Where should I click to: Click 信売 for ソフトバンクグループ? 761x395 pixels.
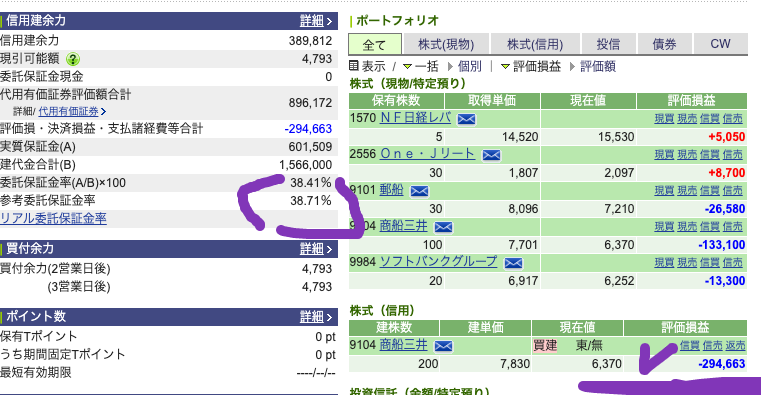[x=732, y=263]
